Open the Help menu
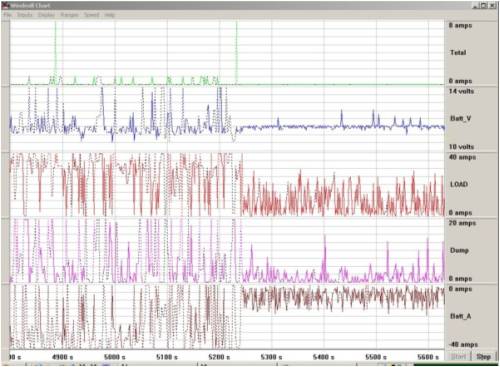This screenshot has height=367, width=500. coord(110,15)
